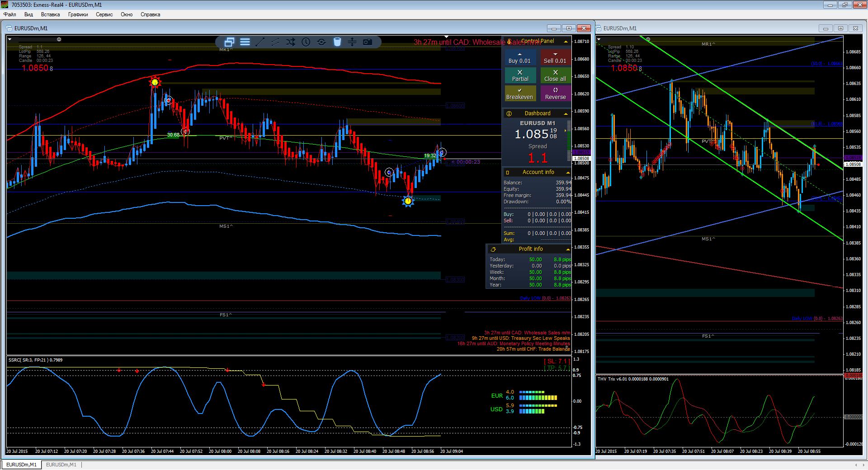Click the Dashboard info icon

[x=509, y=113]
